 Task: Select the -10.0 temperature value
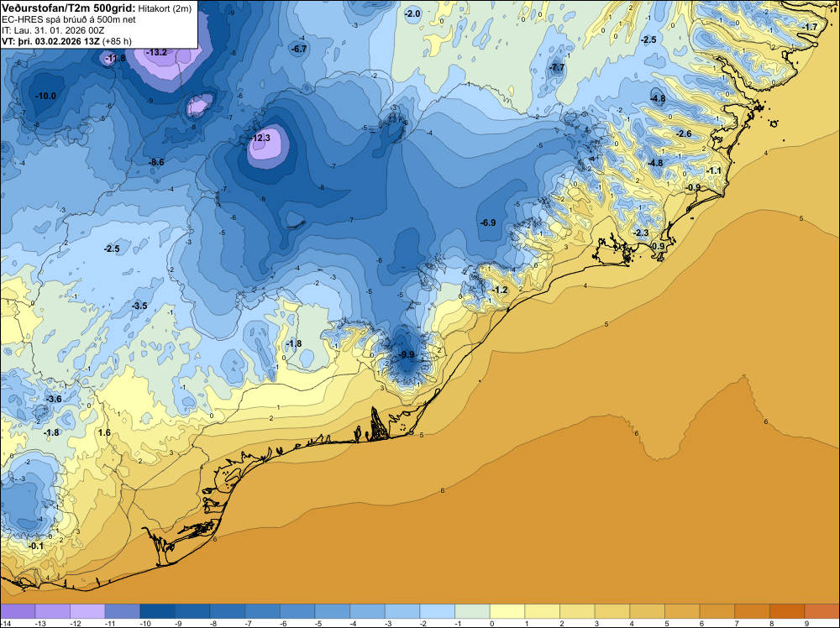pos(45,97)
